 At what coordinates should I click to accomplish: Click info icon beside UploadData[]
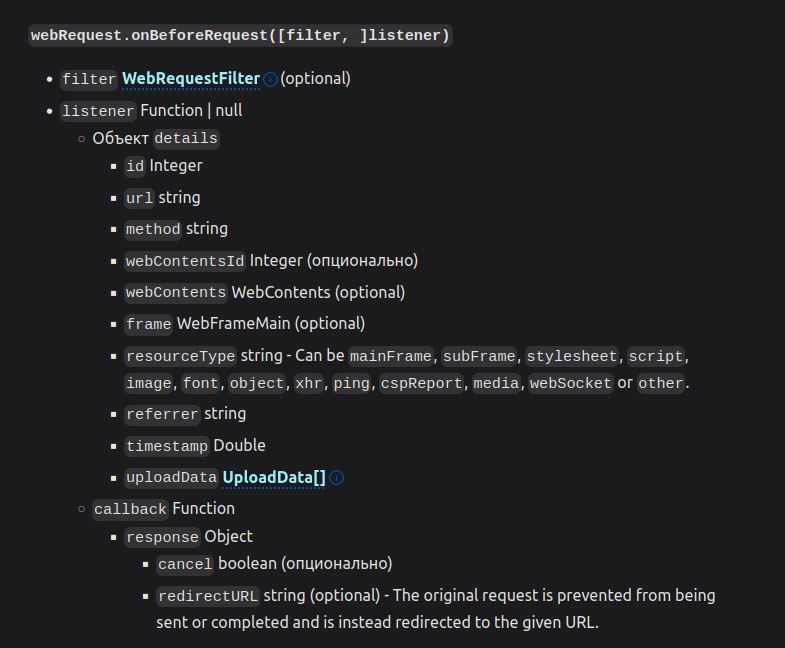tap(337, 478)
